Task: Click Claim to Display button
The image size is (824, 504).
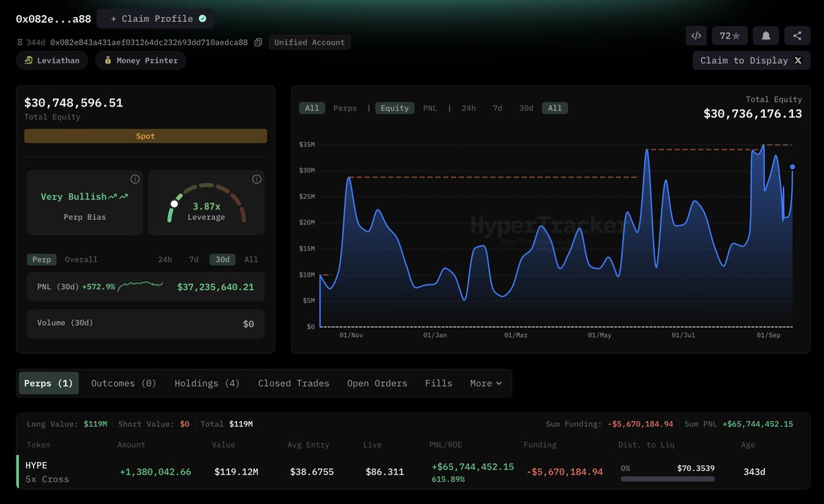Action: point(751,60)
